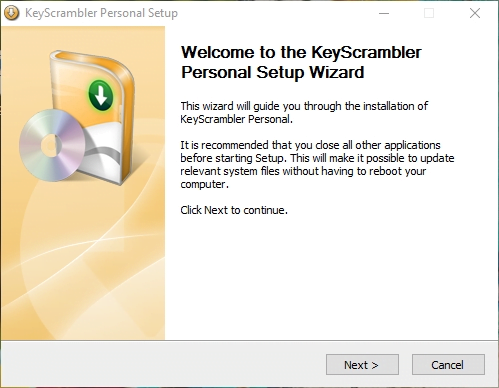Minimize the setup wizard window
The image size is (499, 388).
coord(384,13)
